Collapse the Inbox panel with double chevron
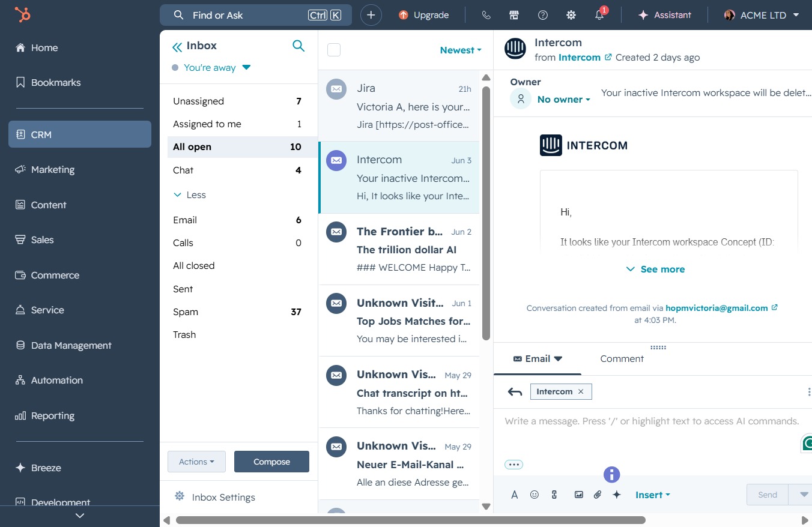This screenshot has width=812, height=527. click(177, 46)
